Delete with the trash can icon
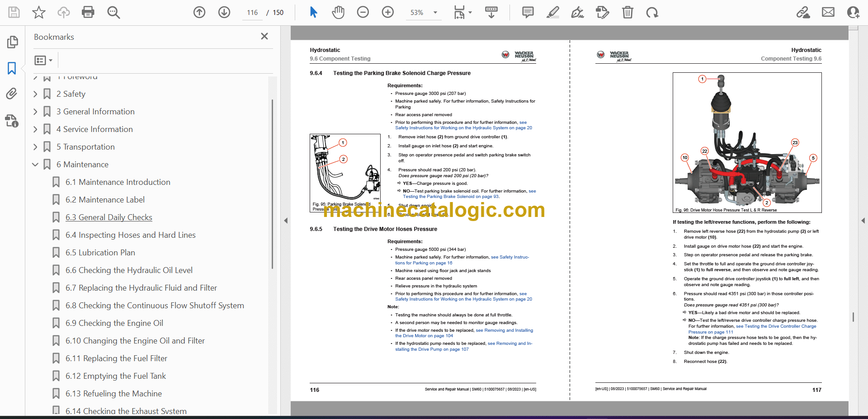Viewport: 868px width, 419px height. coord(627,12)
